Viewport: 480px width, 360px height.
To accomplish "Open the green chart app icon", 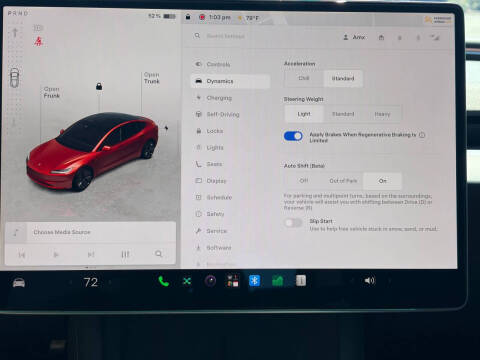I will [x=278, y=281].
